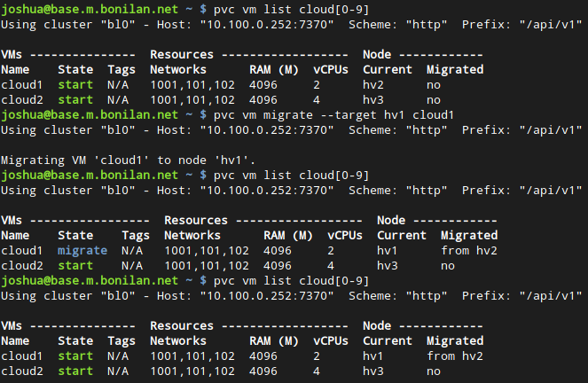Click the 'Tags' header in the first table
Viewport: 588px width, 383px height.
[x=122, y=69]
